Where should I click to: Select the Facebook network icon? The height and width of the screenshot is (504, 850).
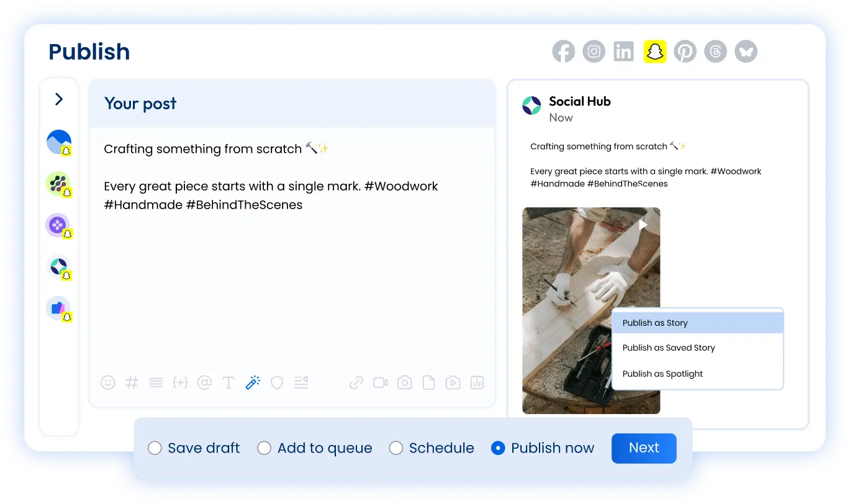563,51
